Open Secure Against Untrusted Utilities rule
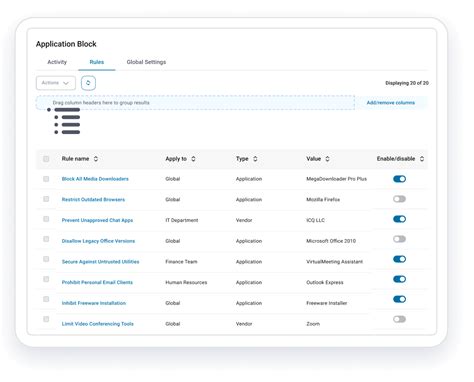 [100, 262]
